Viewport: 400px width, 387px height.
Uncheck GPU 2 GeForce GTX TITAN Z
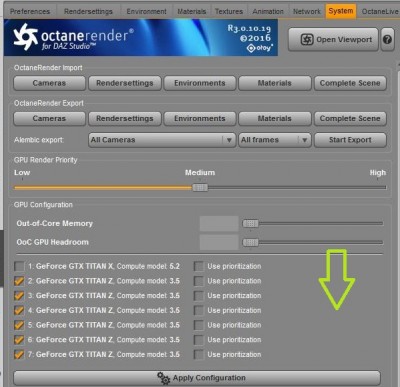point(19,281)
